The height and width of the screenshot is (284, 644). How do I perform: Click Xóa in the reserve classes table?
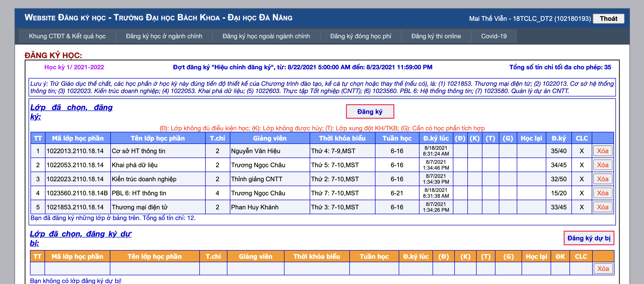pyautogui.click(x=603, y=268)
